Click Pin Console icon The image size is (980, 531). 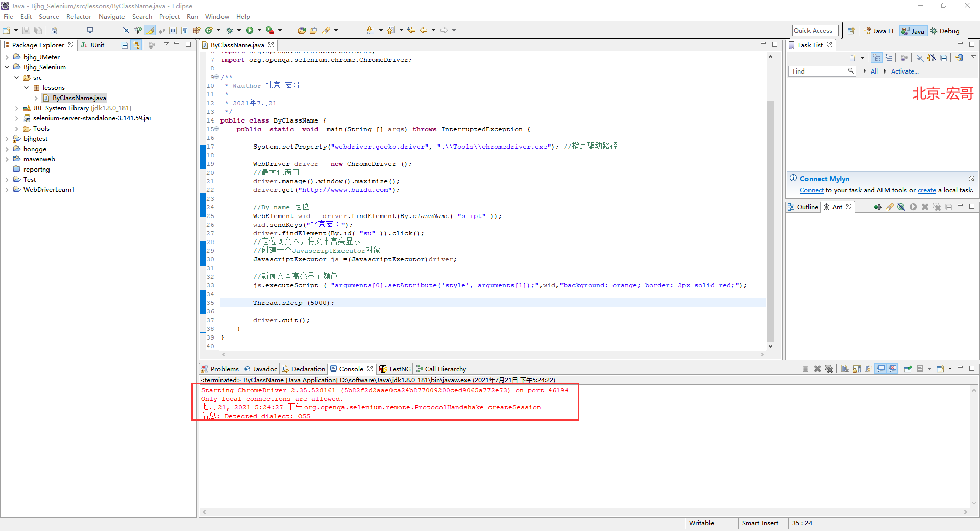(x=908, y=369)
